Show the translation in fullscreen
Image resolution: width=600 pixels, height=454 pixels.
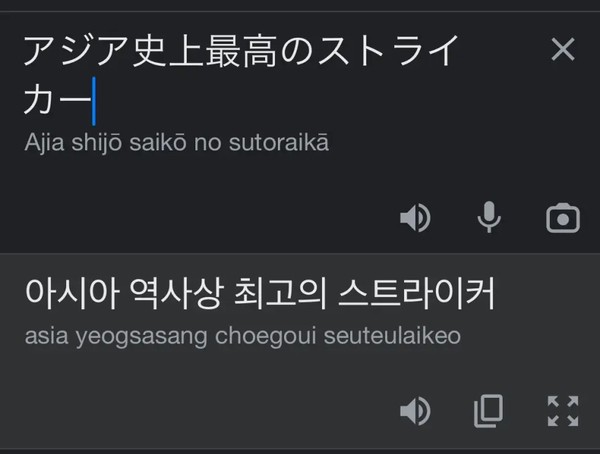tap(563, 409)
